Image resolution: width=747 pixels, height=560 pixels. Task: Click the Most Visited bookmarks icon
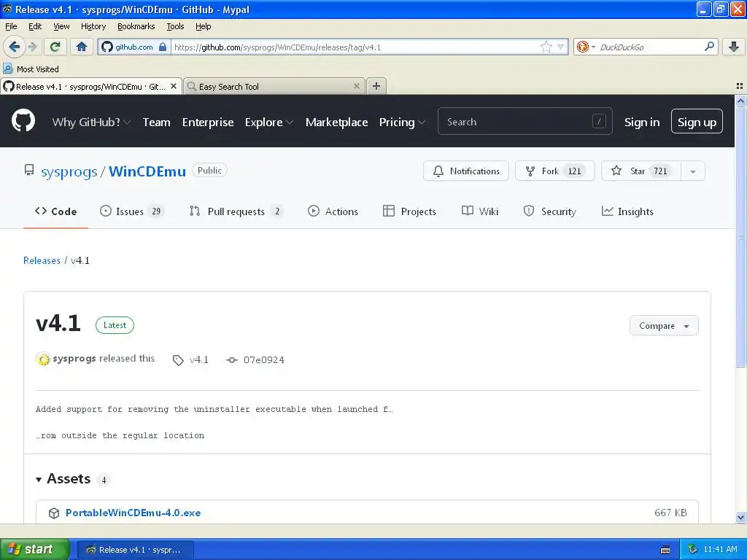(x=7, y=69)
